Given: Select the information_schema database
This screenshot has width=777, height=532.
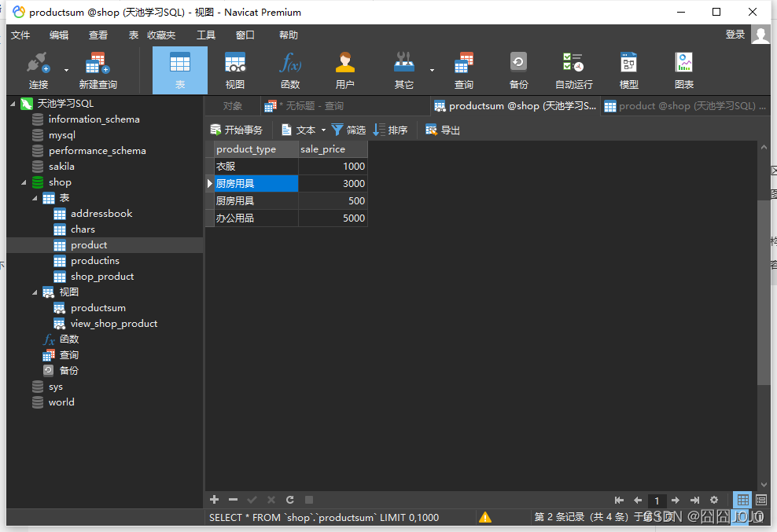Looking at the screenshot, I should [94, 119].
